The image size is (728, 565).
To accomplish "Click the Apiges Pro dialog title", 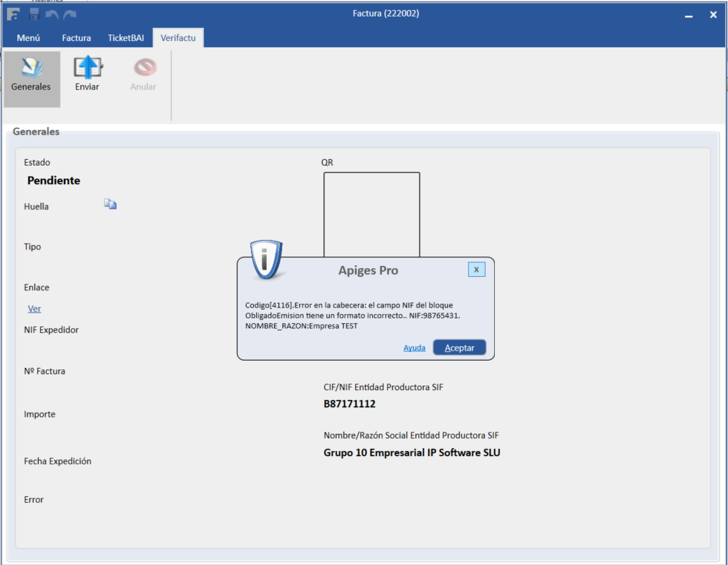I will (368, 270).
